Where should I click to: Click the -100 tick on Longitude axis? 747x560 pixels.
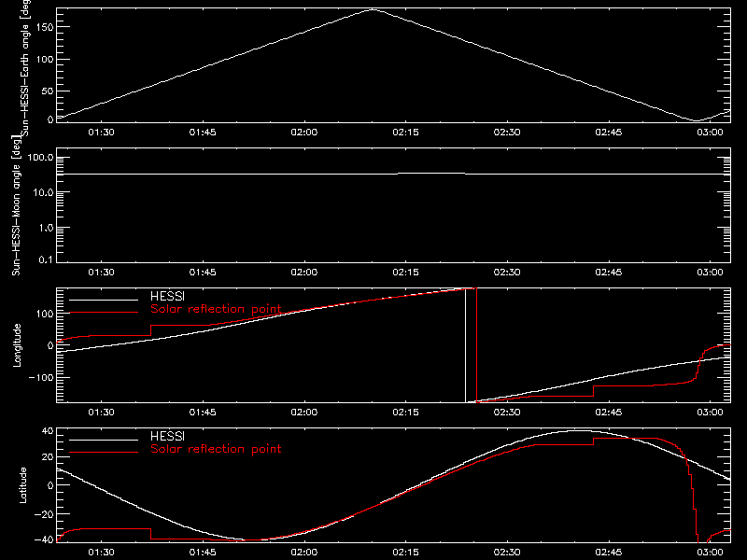41,377
